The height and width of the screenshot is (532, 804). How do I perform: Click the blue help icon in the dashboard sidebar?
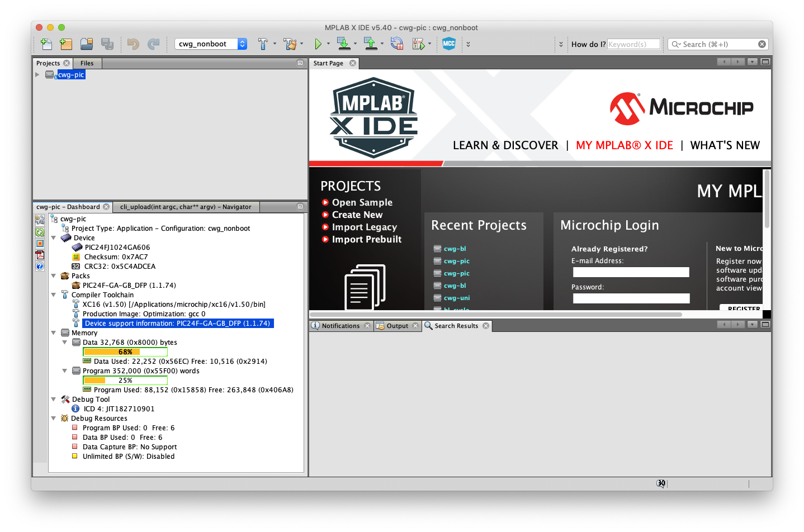(40, 267)
